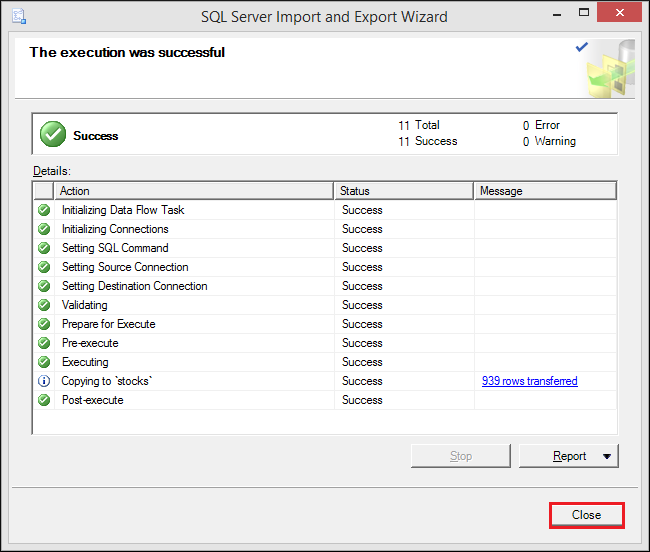Select the 'Pre-execute' row text
The width and height of the screenshot is (650, 552).
(x=90, y=343)
